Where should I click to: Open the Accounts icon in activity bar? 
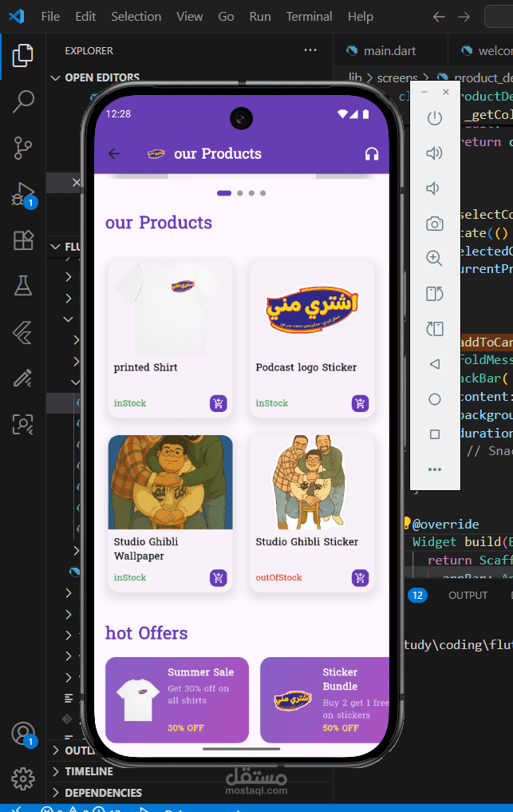click(23, 735)
